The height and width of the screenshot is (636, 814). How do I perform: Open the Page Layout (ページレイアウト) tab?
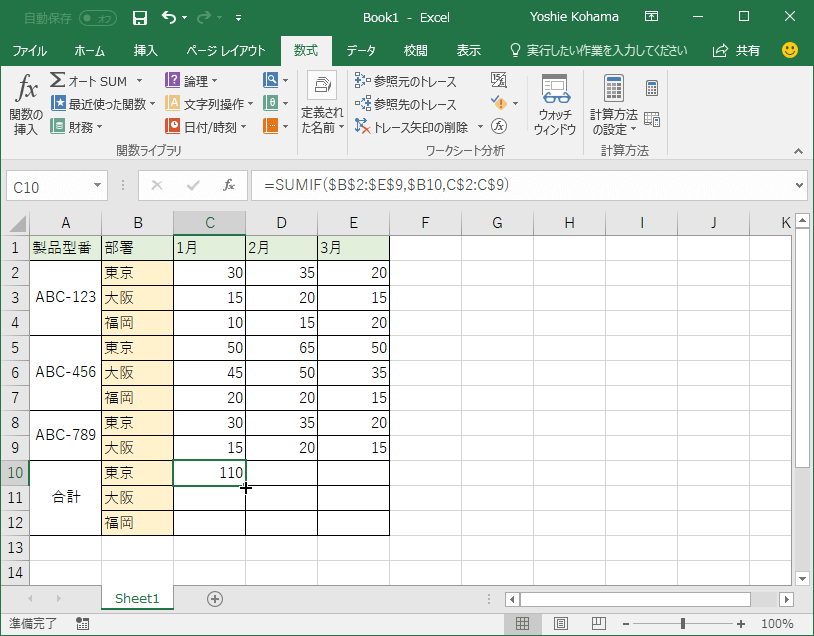(225, 51)
